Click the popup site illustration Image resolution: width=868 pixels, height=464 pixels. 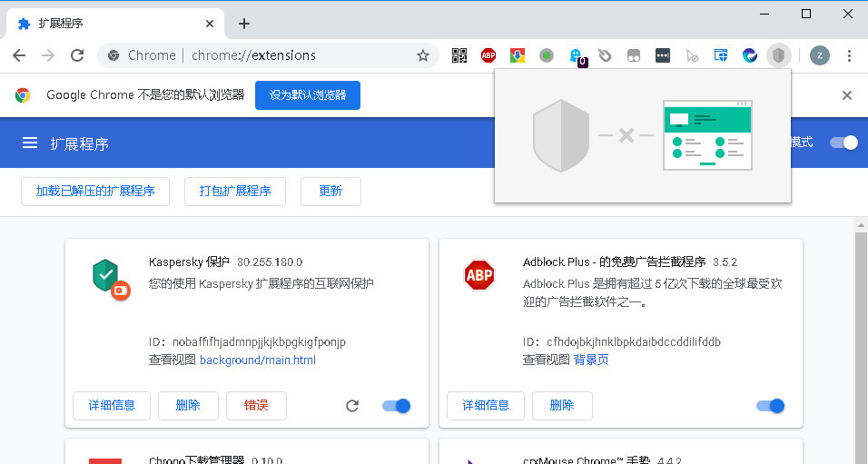707,135
